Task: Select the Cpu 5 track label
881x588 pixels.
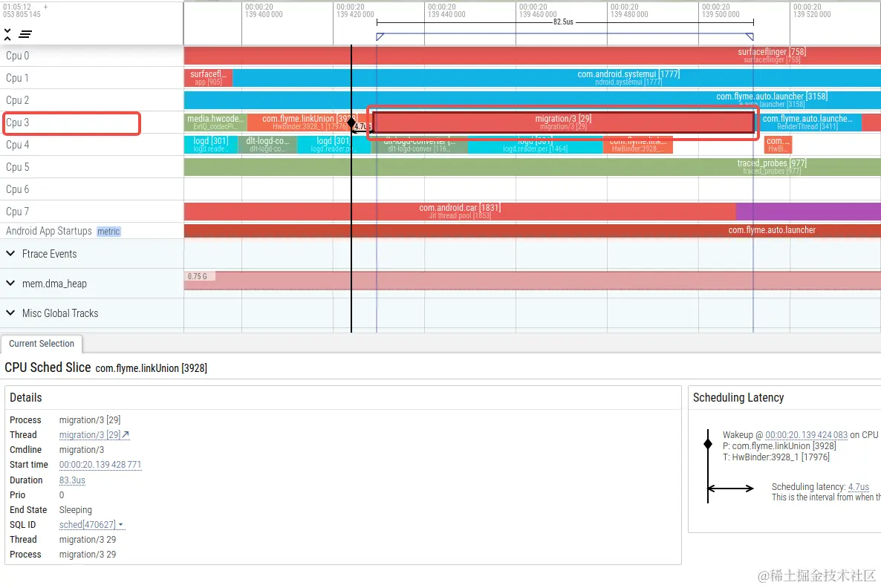Action: 17,167
